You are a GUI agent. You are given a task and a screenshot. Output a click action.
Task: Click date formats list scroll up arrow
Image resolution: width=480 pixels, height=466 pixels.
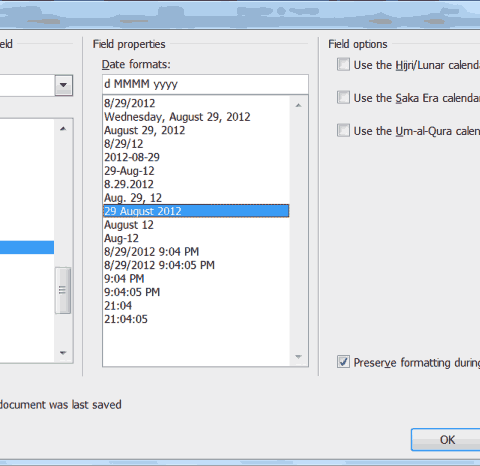click(x=299, y=105)
